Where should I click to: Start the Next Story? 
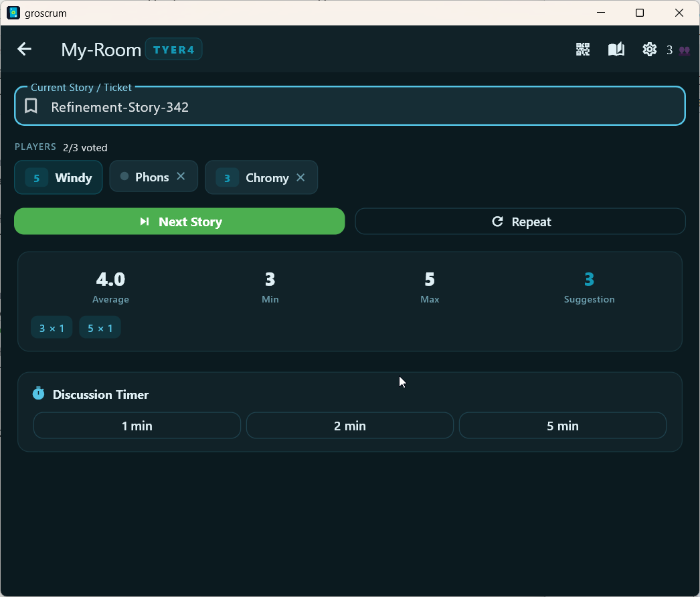point(179,222)
